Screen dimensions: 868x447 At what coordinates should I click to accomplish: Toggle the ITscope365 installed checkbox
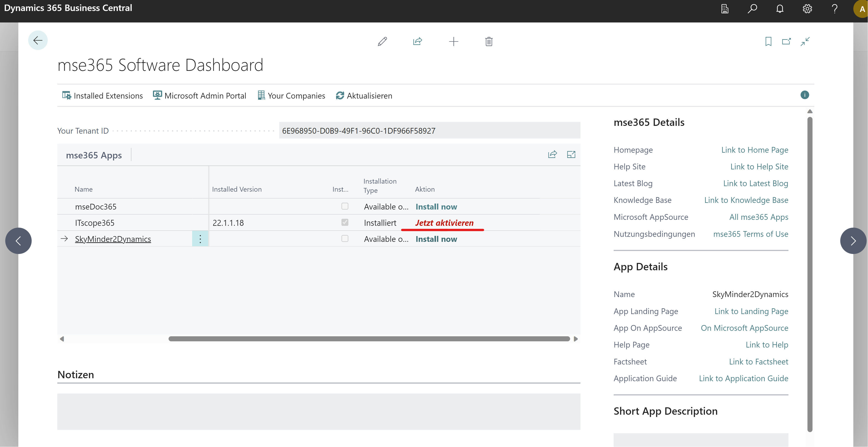(345, 222)
